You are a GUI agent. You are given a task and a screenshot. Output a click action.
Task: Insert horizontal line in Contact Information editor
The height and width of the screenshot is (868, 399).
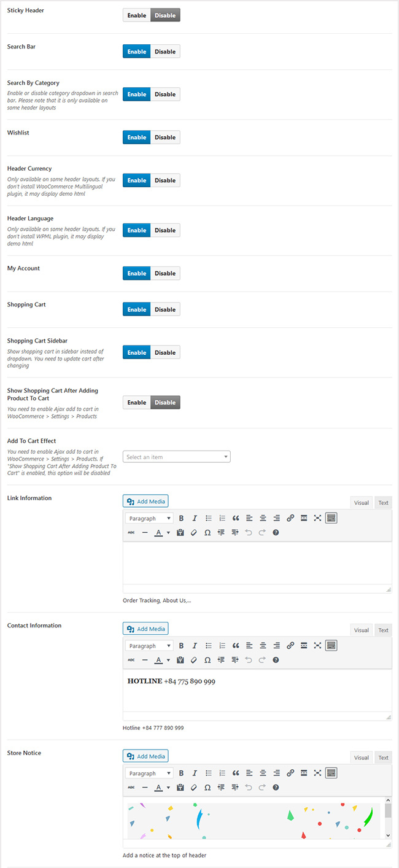coord(145,660)
